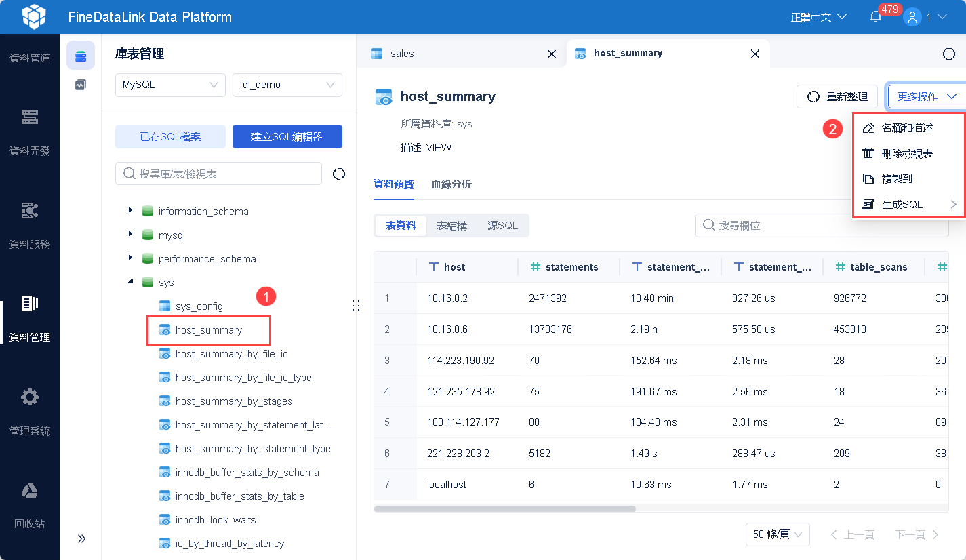Open 管理系統 gear icon
Image resolution: width=966 pixels, height=560 pixels.
30,397
